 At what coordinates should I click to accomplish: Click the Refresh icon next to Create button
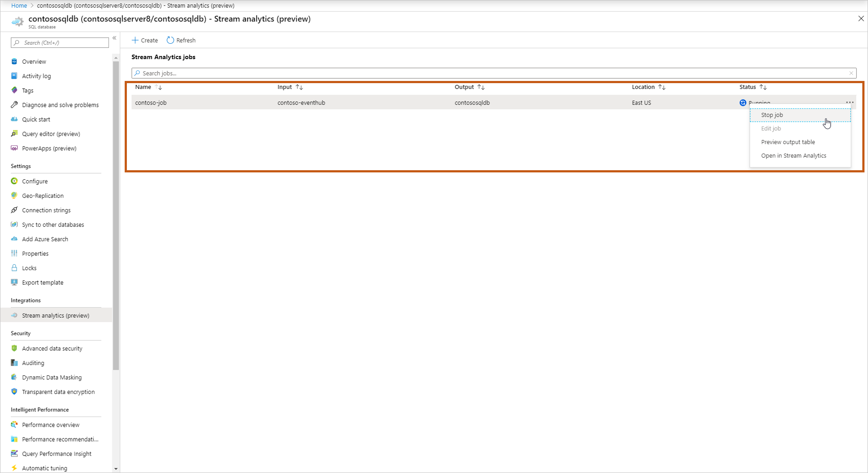point(171,40)
